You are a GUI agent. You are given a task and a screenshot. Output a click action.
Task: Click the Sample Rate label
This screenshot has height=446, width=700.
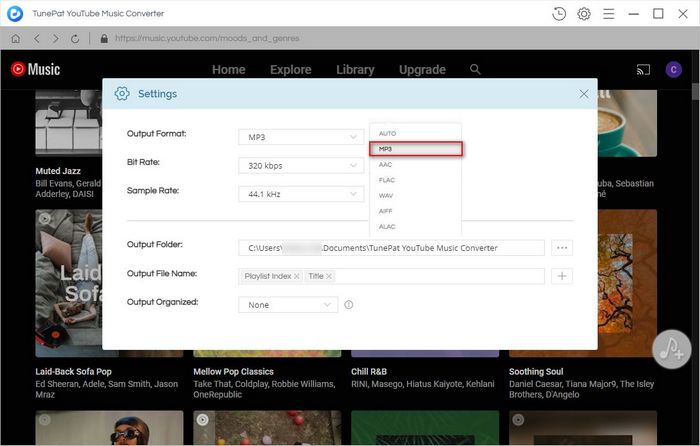click(153, 191)
